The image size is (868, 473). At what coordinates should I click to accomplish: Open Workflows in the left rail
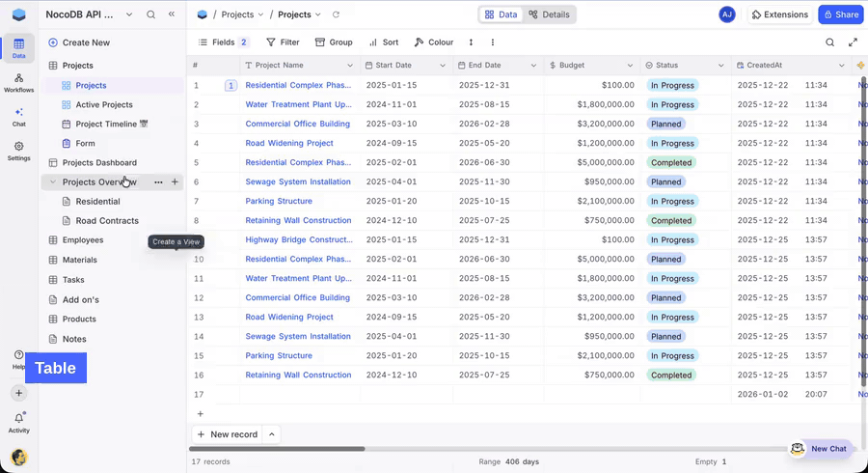(19, 82)
